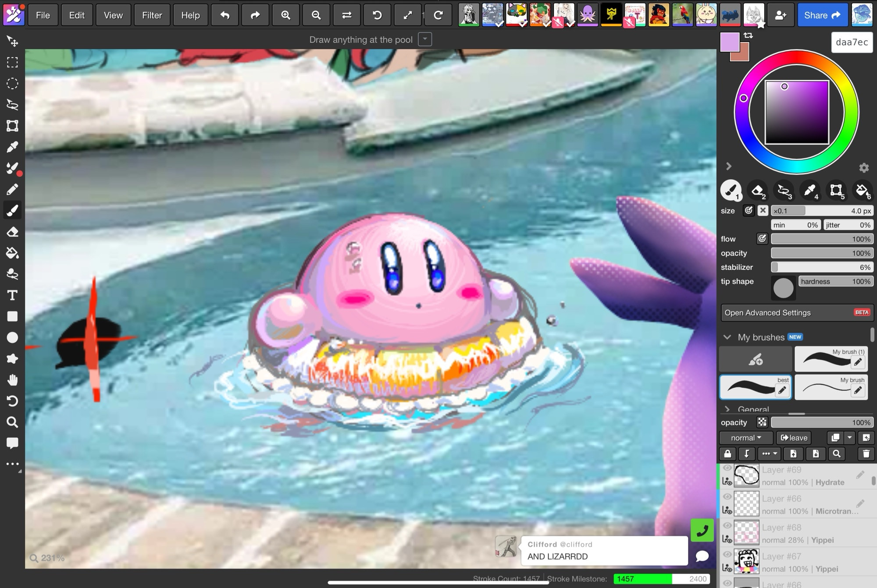Click the Share button
Image resolution: width=877 pixels, height=588 pixels.
click(822, 15)
